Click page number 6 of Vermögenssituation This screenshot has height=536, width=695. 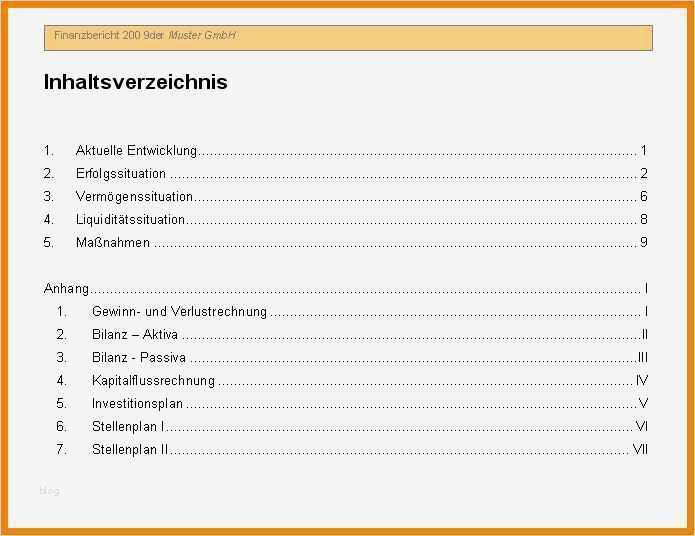644,196
